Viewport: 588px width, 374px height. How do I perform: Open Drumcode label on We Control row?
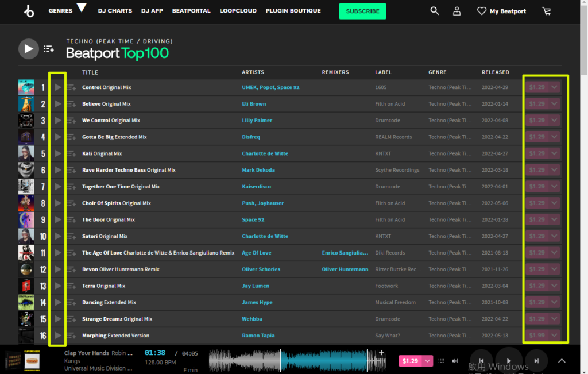[388, 121]
